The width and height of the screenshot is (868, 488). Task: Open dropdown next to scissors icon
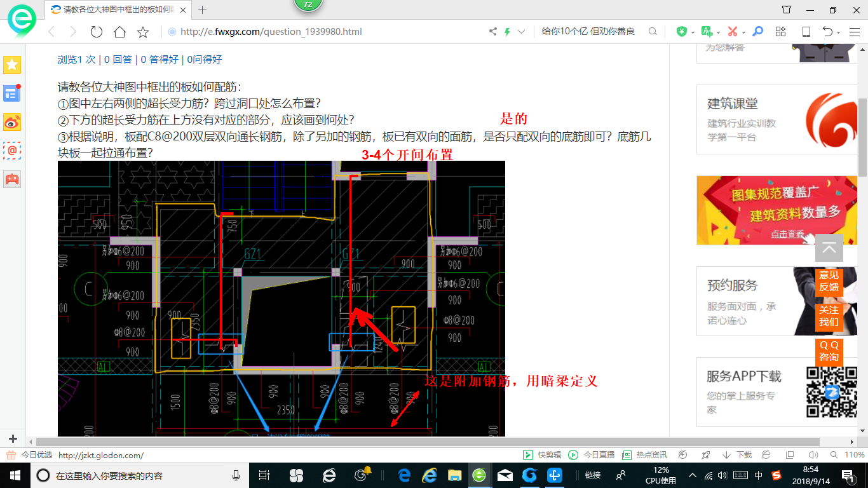click(x=743, y=32)
